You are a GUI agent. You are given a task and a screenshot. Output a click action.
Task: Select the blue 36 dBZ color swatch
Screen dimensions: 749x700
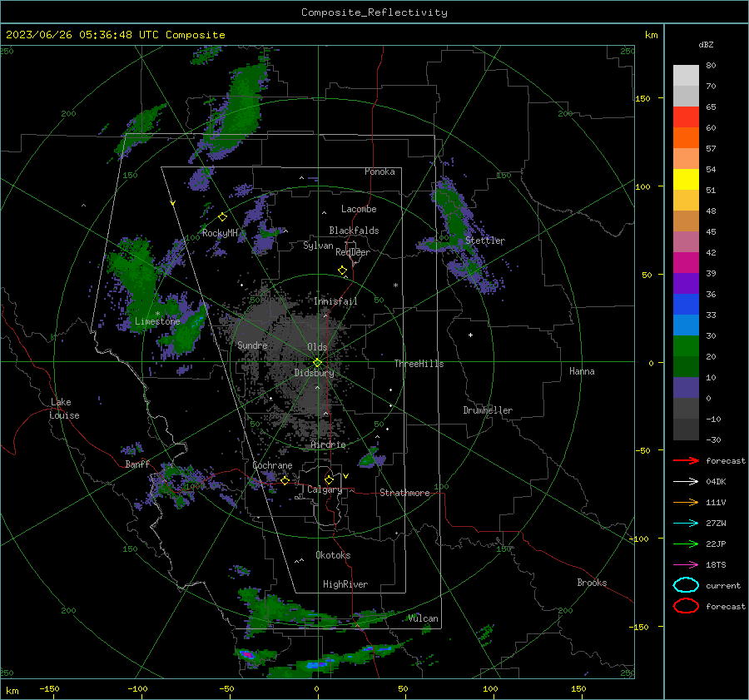[686, 304]
